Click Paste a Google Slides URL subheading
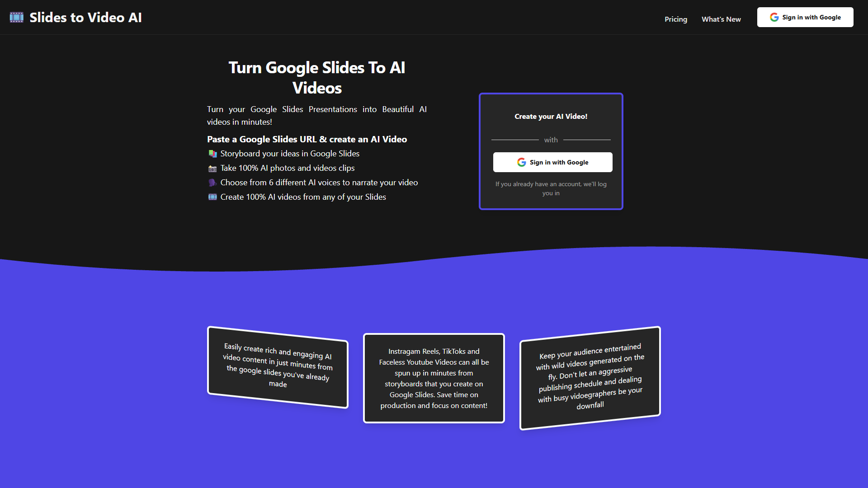 click(307, 139)
